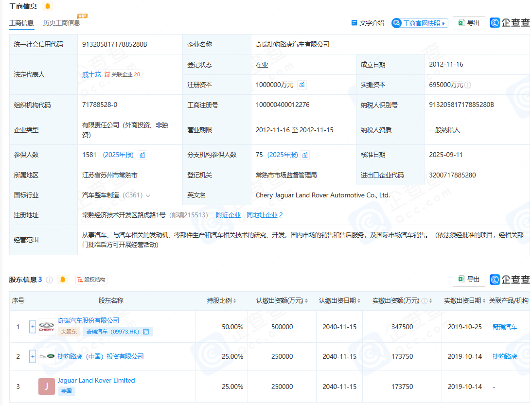Click the Chery logo thumbnail
The height and width of the screenshot is (405, 532).
point(47,327)
